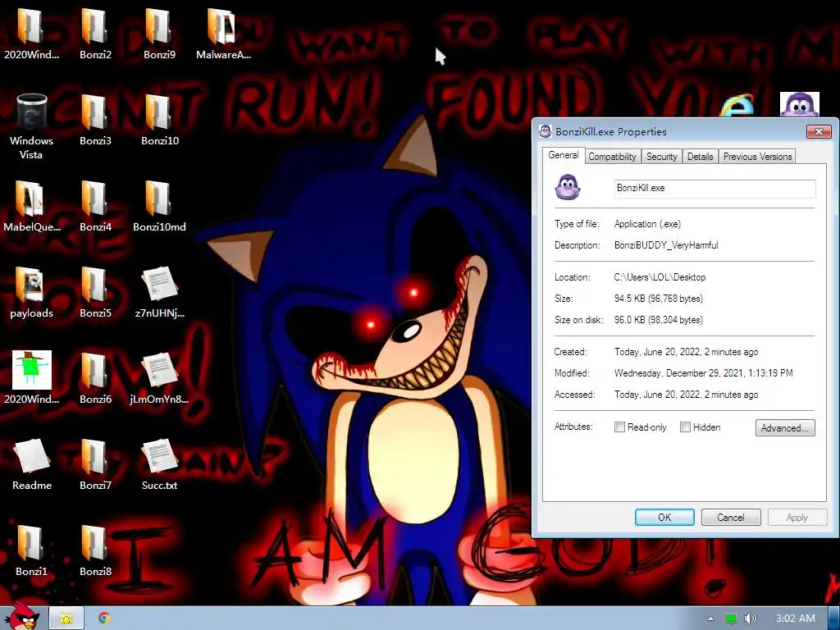Viewport: 840px width, 630px height.
Task: Select the Windows Vista recycle bin icon
Action: (x=31, y=112)
